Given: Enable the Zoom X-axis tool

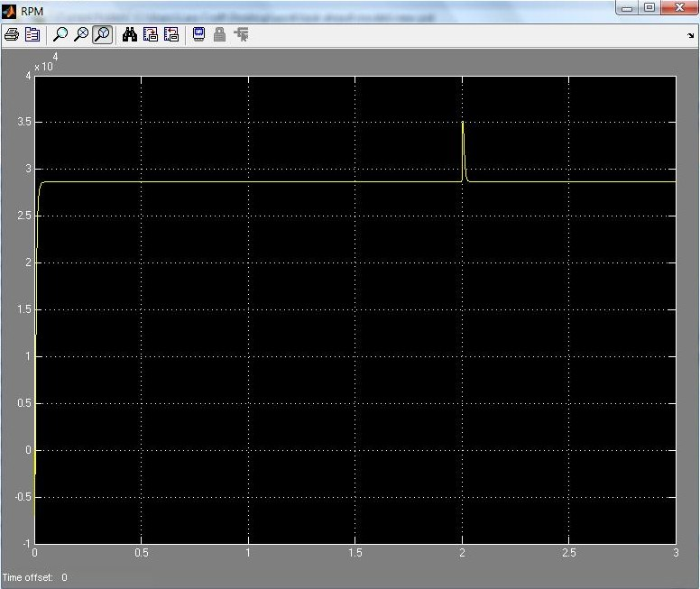Looking at the screenshot, I should click(81, 35).
